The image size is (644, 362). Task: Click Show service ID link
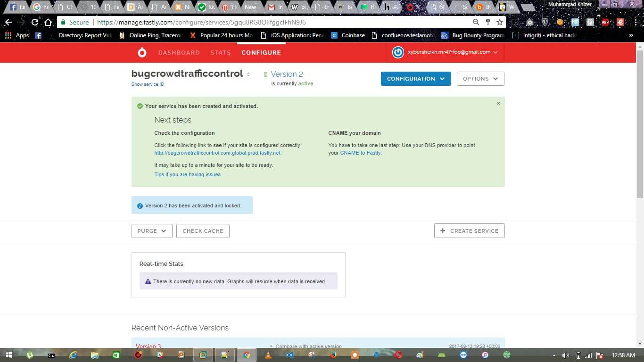[x=148, y=84]
